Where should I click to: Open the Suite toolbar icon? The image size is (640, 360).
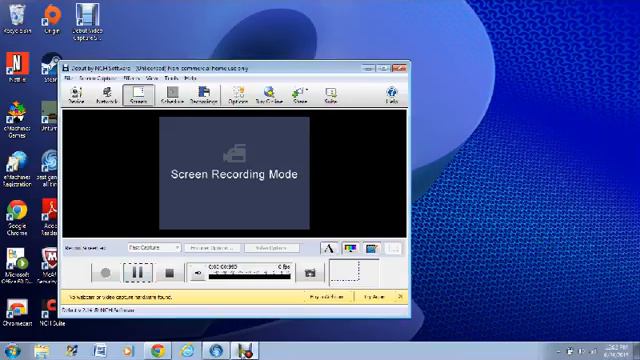(331, 95)
